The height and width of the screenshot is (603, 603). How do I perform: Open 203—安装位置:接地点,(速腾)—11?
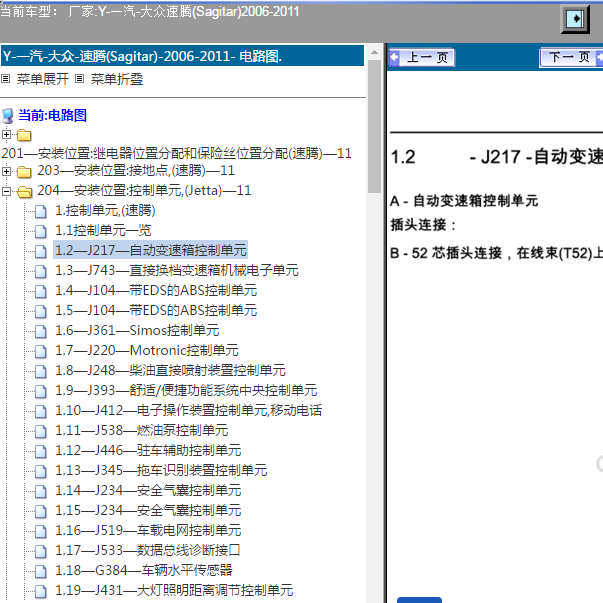[136, 170]
